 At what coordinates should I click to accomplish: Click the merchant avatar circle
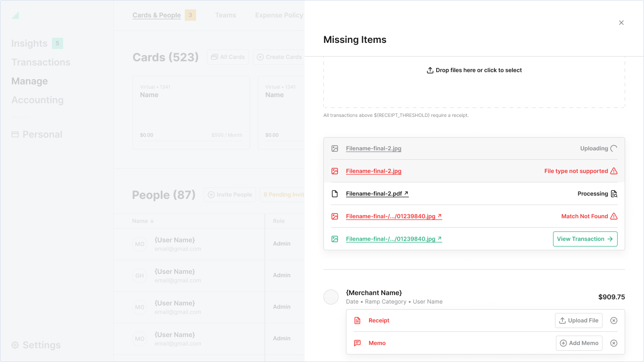point(331,297)
